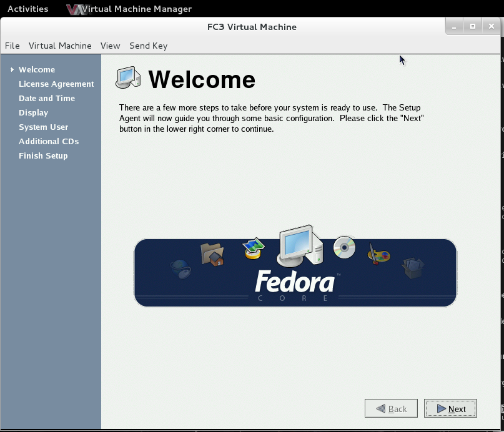Click the map and compass icon in banner

[254, 248]
